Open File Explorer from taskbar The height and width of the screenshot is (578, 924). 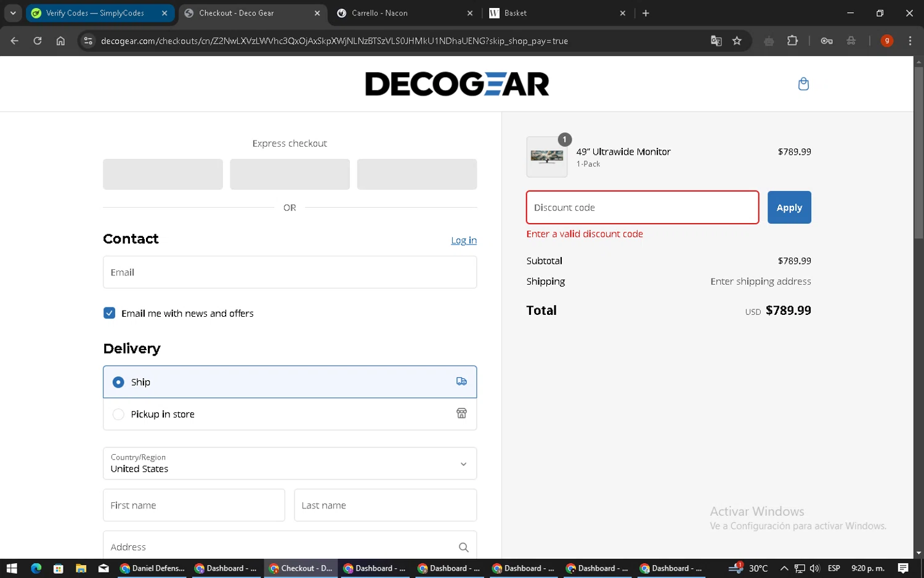click(x=81, y=568)
